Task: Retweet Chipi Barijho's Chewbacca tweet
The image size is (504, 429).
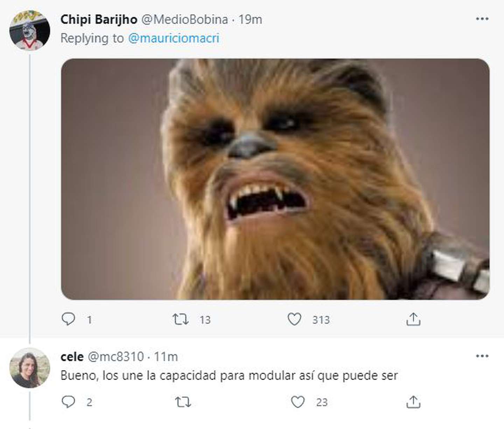Action: [181, 319]
